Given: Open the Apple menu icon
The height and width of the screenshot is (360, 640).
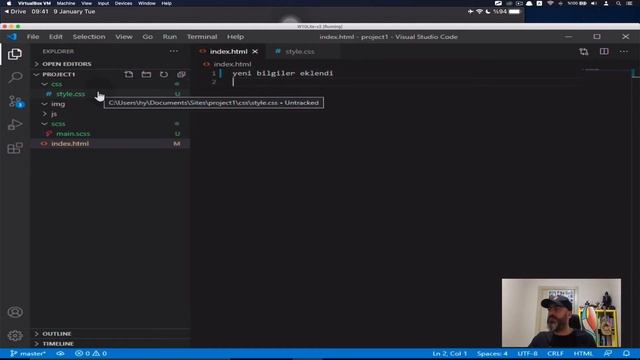Looking at the screenshot, I should pos(9,3).
